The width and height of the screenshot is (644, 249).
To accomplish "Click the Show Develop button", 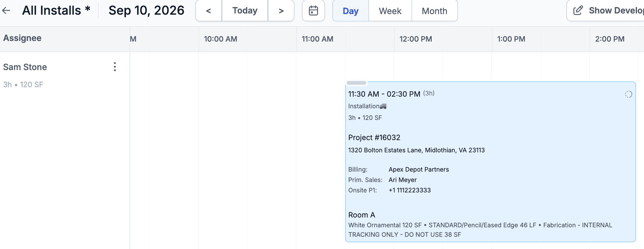I will tap(606, 11).
